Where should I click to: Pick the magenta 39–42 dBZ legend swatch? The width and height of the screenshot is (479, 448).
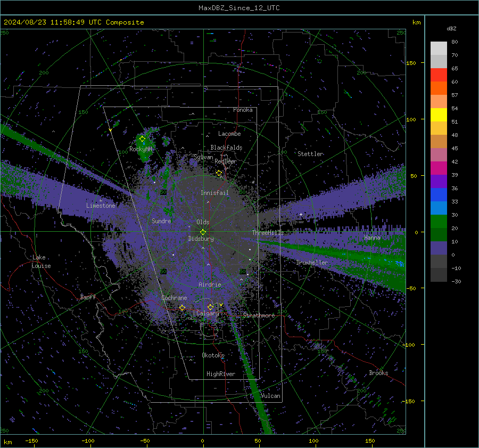tap(439, 168)
